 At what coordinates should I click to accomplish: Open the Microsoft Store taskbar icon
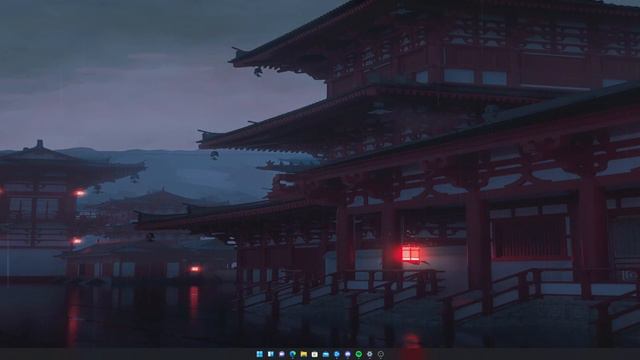pyautogui.click(x=315, y=354)
